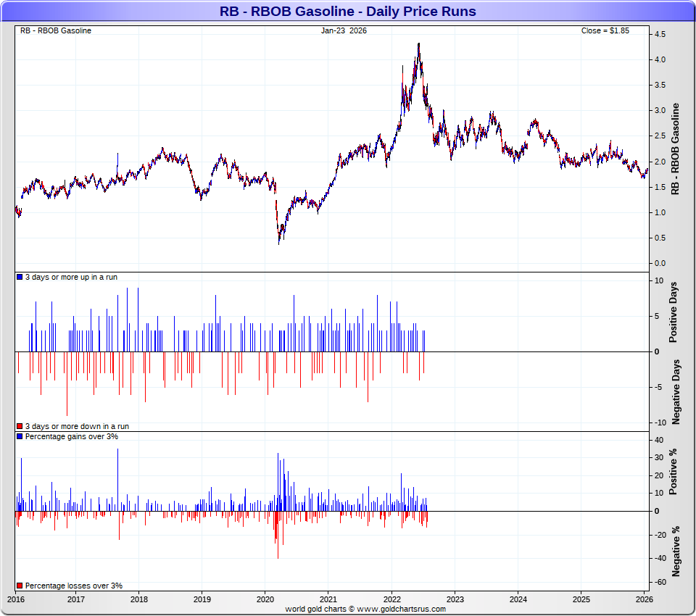Click blue swatch beside '3 days or more up in a run'

(x=20, y=277)
